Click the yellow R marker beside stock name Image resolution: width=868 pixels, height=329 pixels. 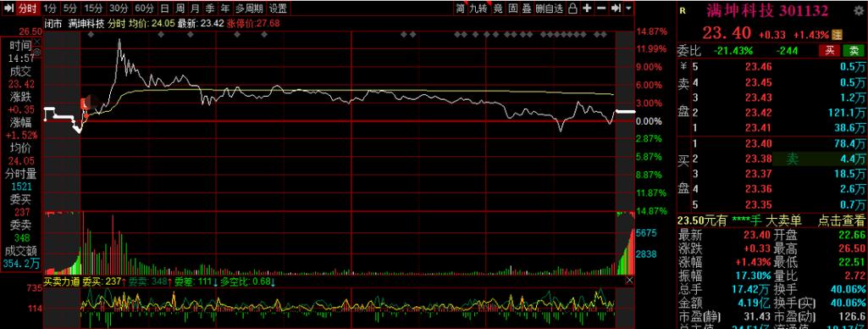click(x=682, y=10)
